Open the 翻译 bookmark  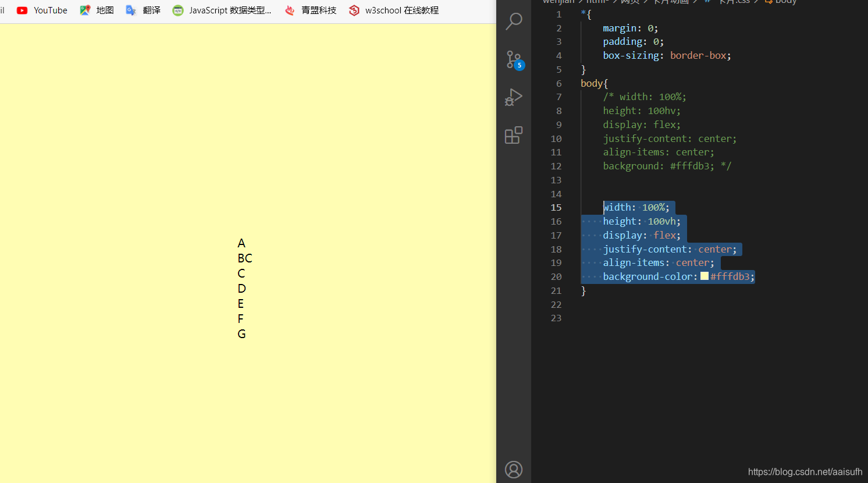[x=143, y=10]
